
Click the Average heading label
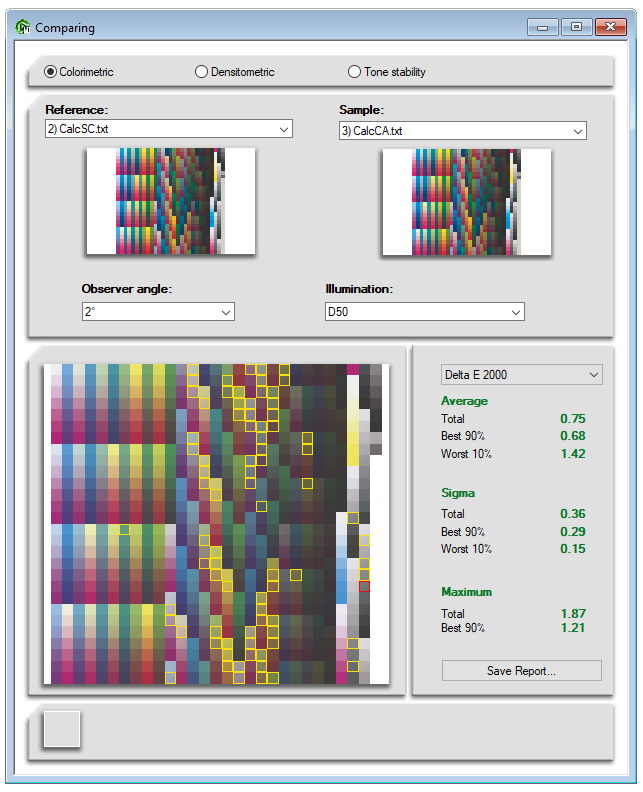pyautogui.click(x=464, y=401)
